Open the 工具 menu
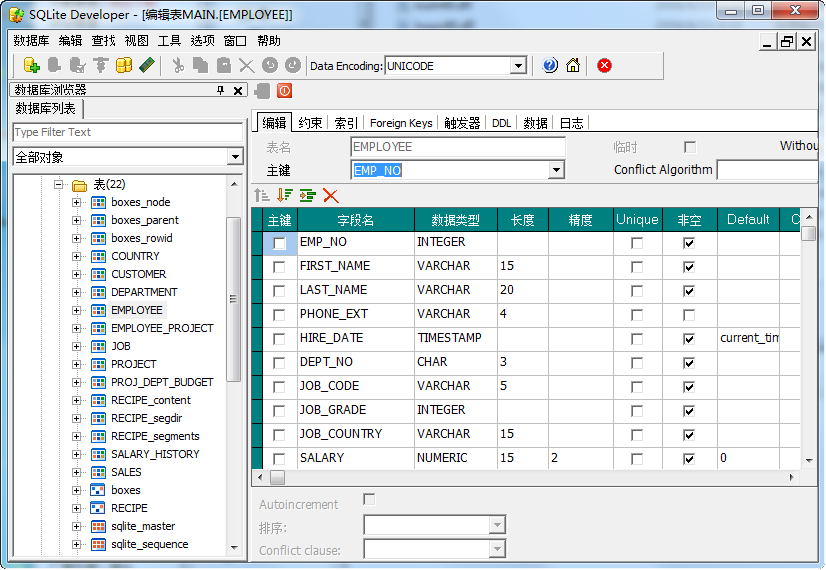826x570 pixels. (169, 41)
